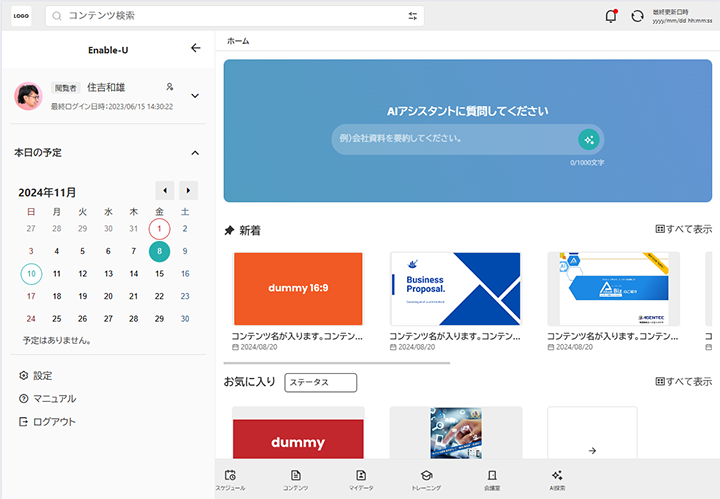
Task: Select highlighted date 8 on calendar
Action: [159, 251]
